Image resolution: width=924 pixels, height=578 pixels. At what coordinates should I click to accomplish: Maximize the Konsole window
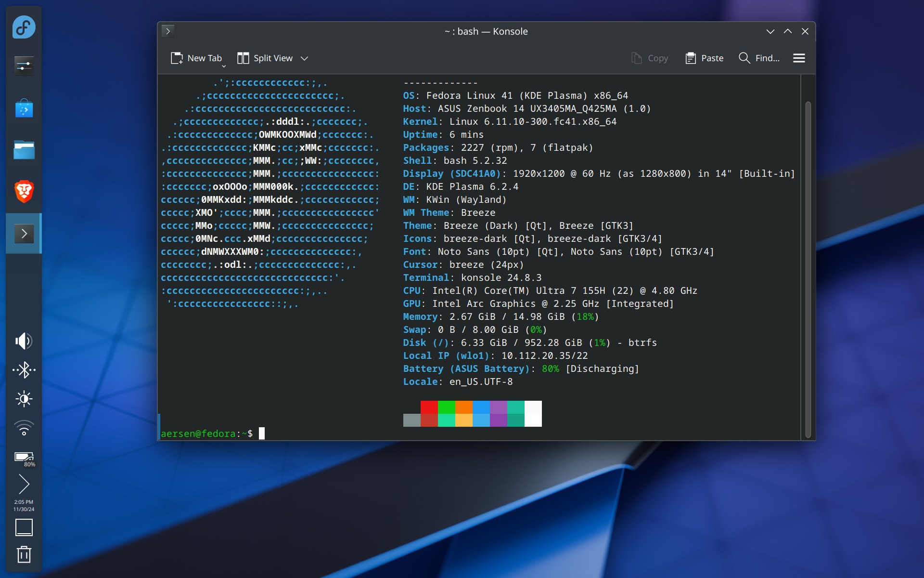pyautogui.click(x=787, y=31)
